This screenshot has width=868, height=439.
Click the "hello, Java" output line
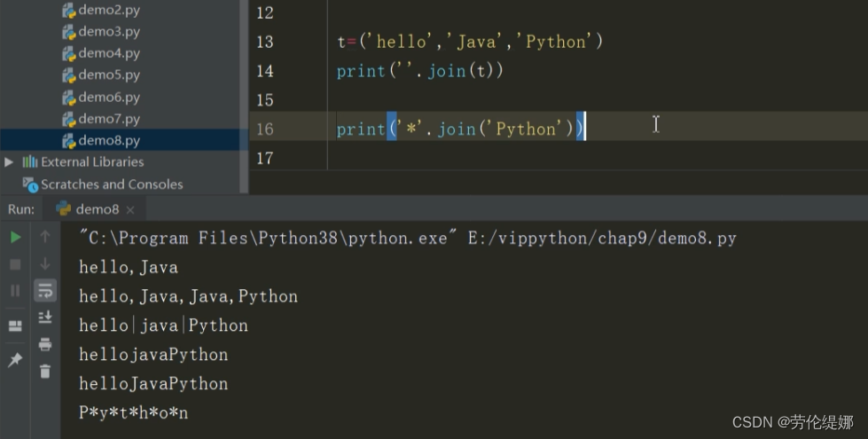tap(129, 267)
